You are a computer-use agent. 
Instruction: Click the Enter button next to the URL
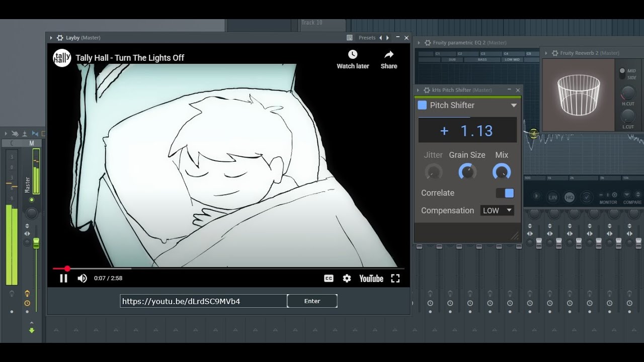pos(312,301)
